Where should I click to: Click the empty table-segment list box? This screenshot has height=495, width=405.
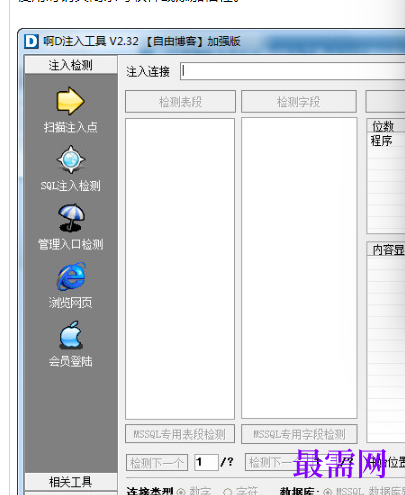pyautogui.click(x=180, y=268)
